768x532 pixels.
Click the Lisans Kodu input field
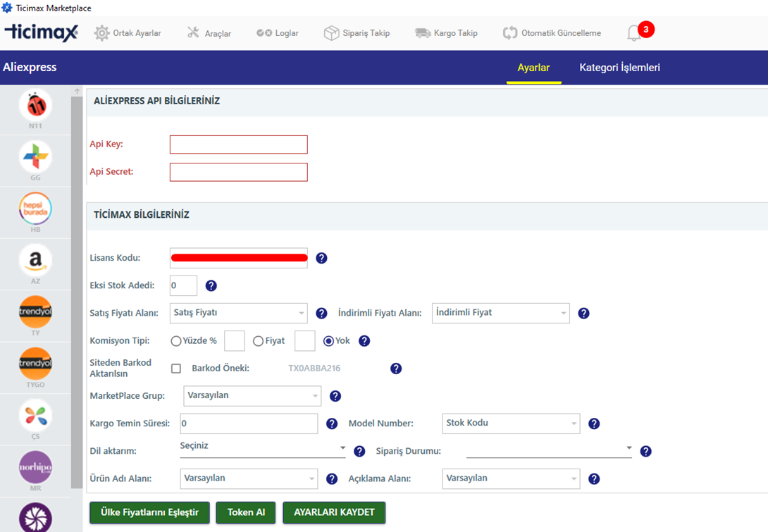[x=239, y=258]
